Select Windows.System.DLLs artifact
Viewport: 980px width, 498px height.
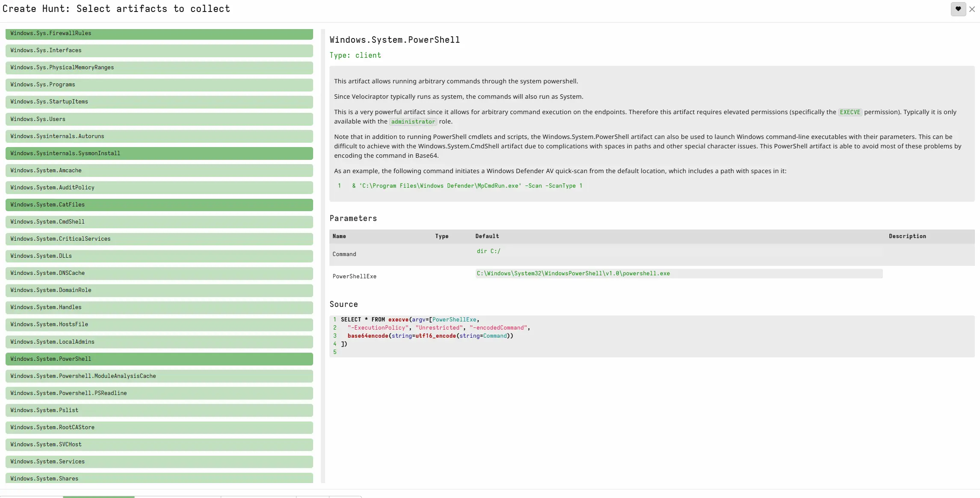click(159, 256)
